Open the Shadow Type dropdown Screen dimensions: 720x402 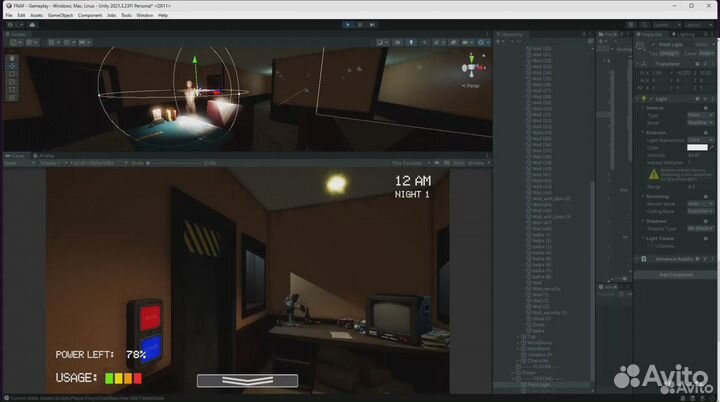tap(700, 228)
